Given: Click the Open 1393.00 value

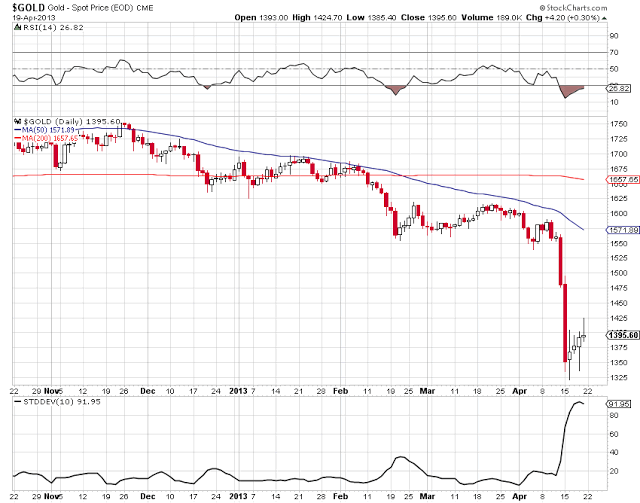Looking at the screenshot, I should (x=261, y=18).
